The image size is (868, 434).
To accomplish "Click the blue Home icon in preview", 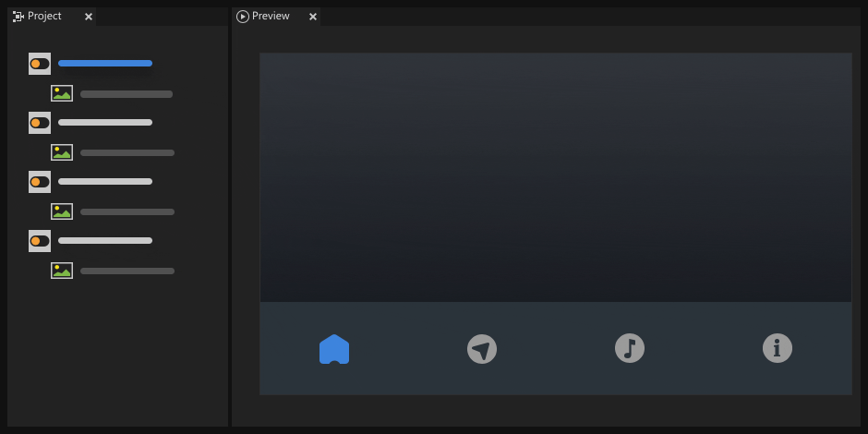I will coord(334,349).
